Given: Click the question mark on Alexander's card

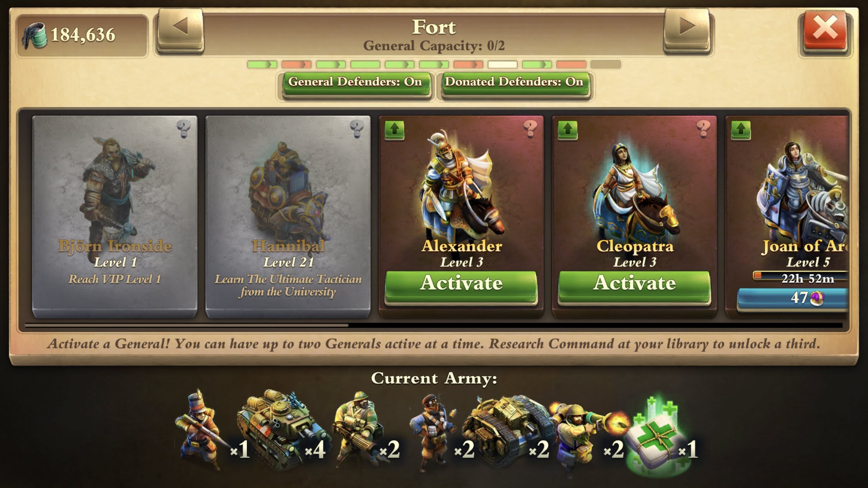Looking at the screenshot, I should tap(530, 128).
